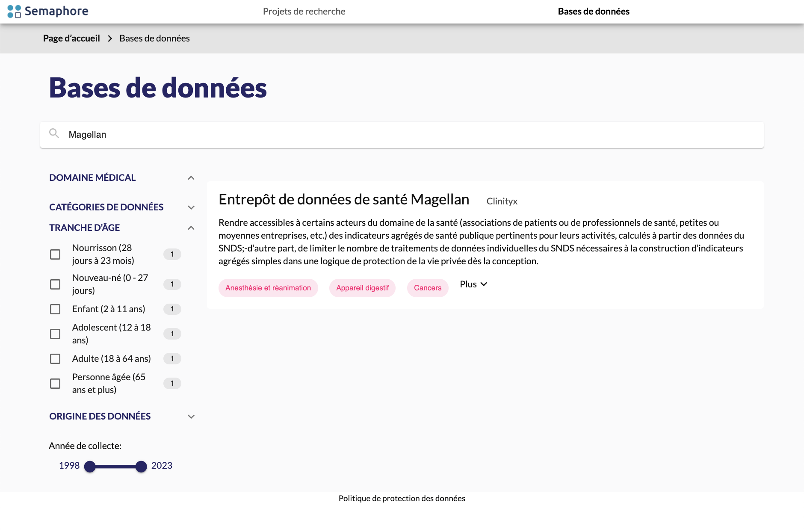The width and height of the screenshot is (804, 532).
Task: Check the Enfant (2 à 11 ans) box
Action: pos(55,309)
